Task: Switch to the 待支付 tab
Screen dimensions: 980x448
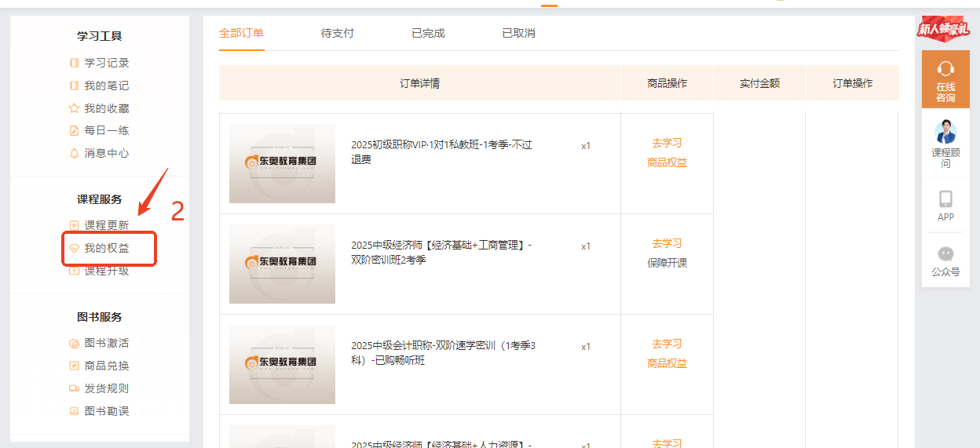Action: coord(337,33)
